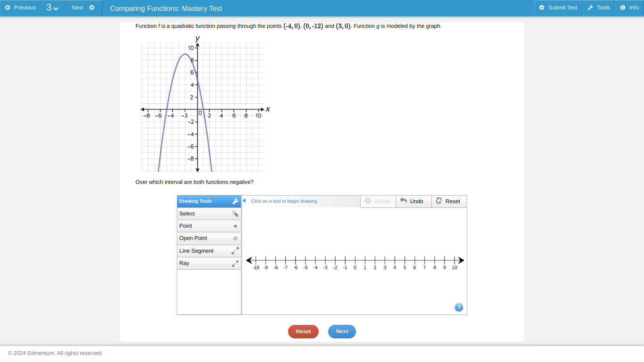The height and width of the screenshot is (362, 644).
Task: Click the blue Next button below the canvas
Action: (342, 331)
